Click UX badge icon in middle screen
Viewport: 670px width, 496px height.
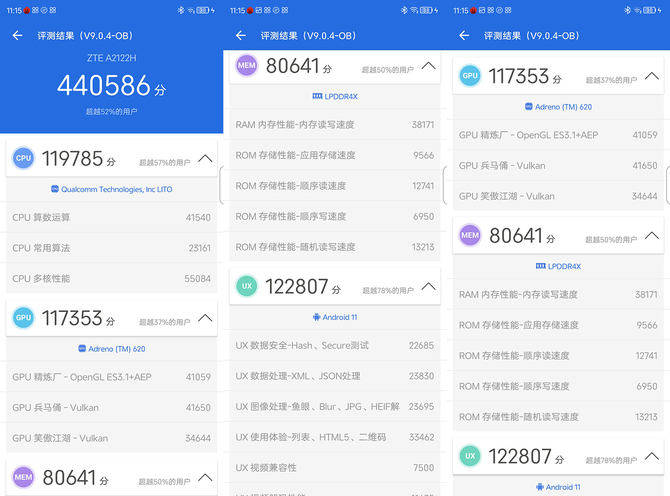coord(247,286)
